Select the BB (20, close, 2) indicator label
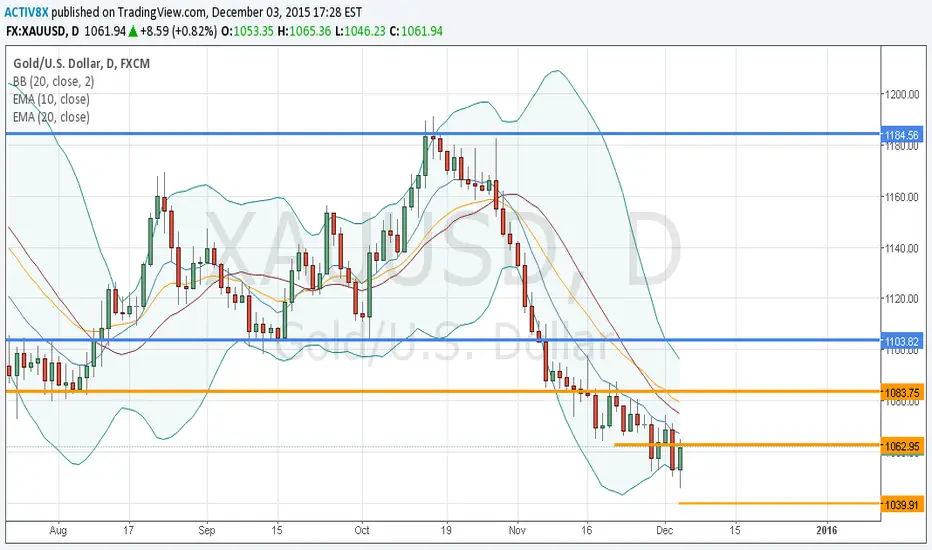932x550 pixels. point(53,81)
